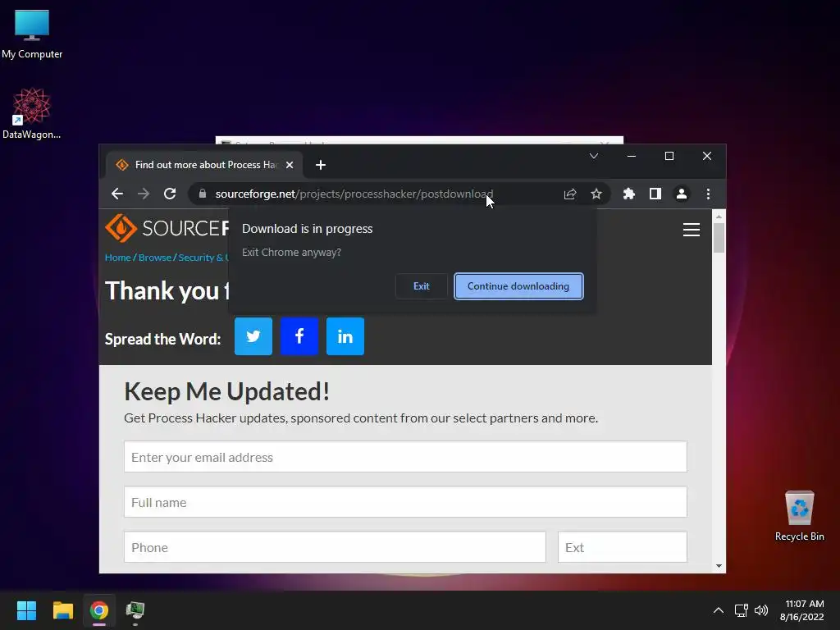The height and width of the screenshot is (630, 840).
Task: Click Continue downloading button
Action: click(x=518, y=286)
